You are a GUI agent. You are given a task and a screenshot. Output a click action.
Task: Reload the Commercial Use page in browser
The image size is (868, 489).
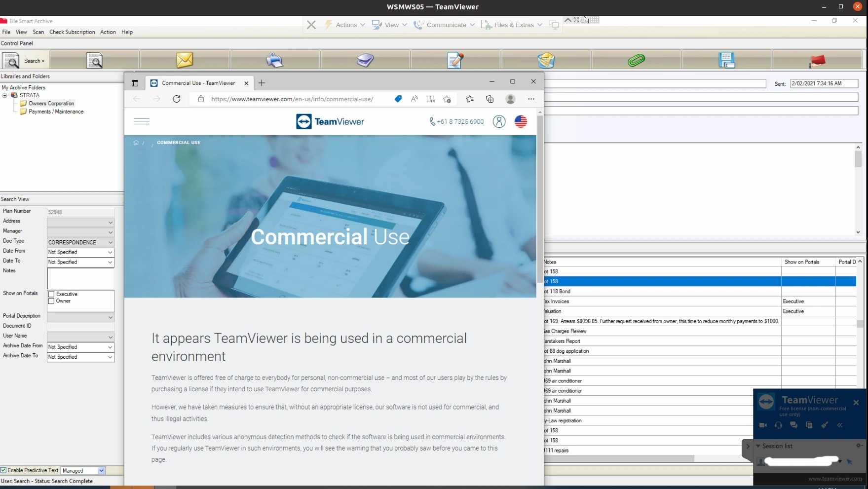coord(176,99)
